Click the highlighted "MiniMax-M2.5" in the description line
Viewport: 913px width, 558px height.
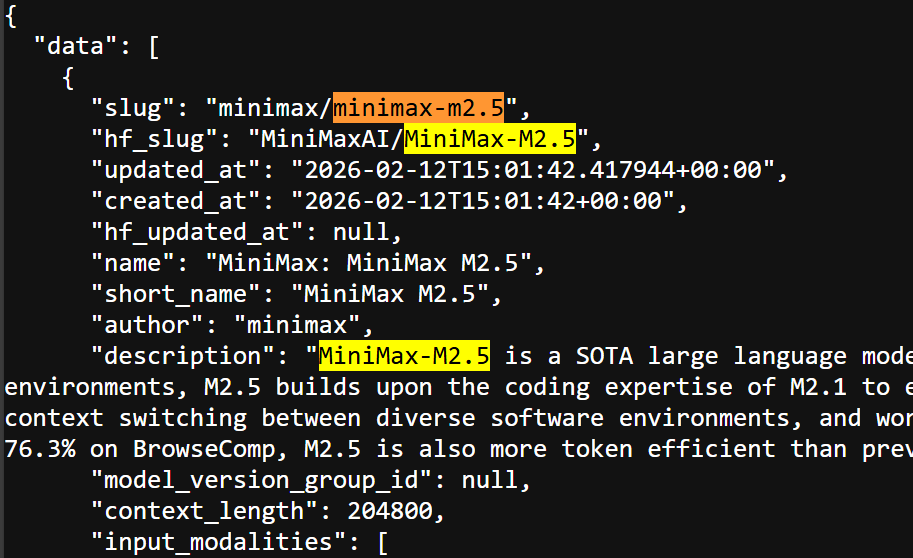point(404,355)
